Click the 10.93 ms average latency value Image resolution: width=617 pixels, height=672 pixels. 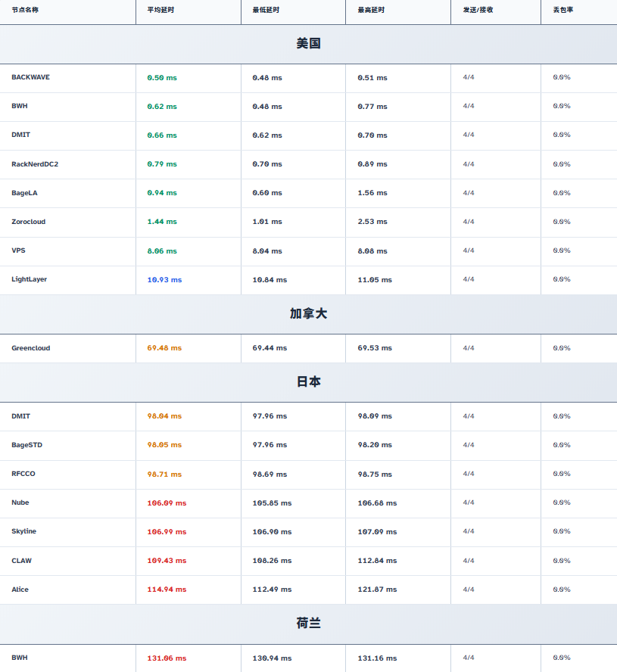(x=164, y=280)
